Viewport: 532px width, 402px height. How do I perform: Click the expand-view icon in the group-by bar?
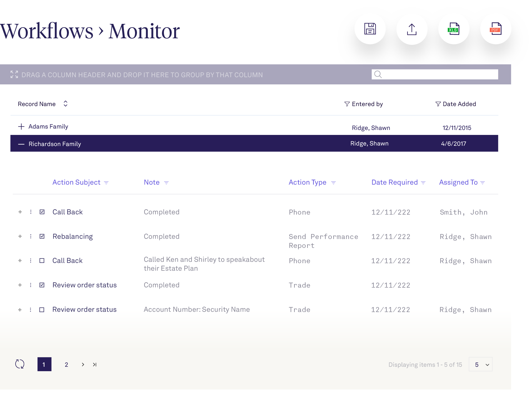tap(14, 74)
